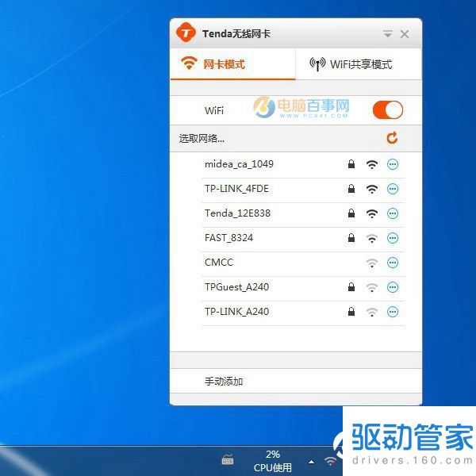Close the Tenda无线网卡 window

[x=405, y=34]
